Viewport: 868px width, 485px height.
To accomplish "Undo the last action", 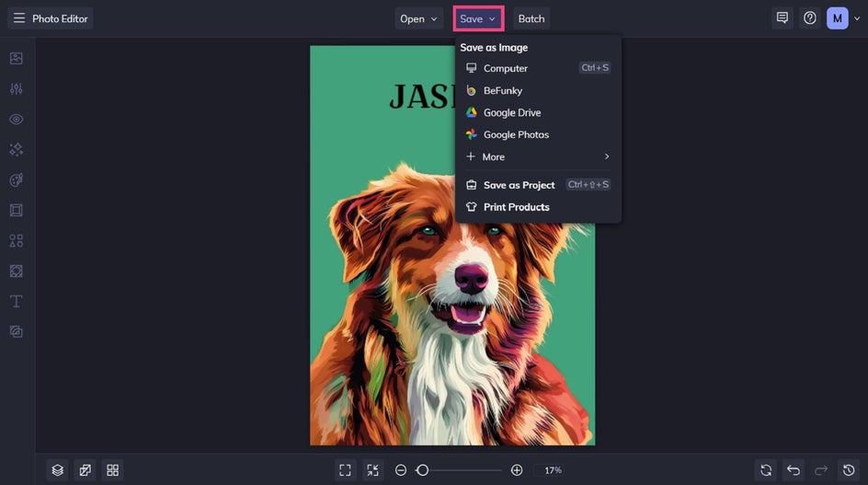I will [794, 470].
